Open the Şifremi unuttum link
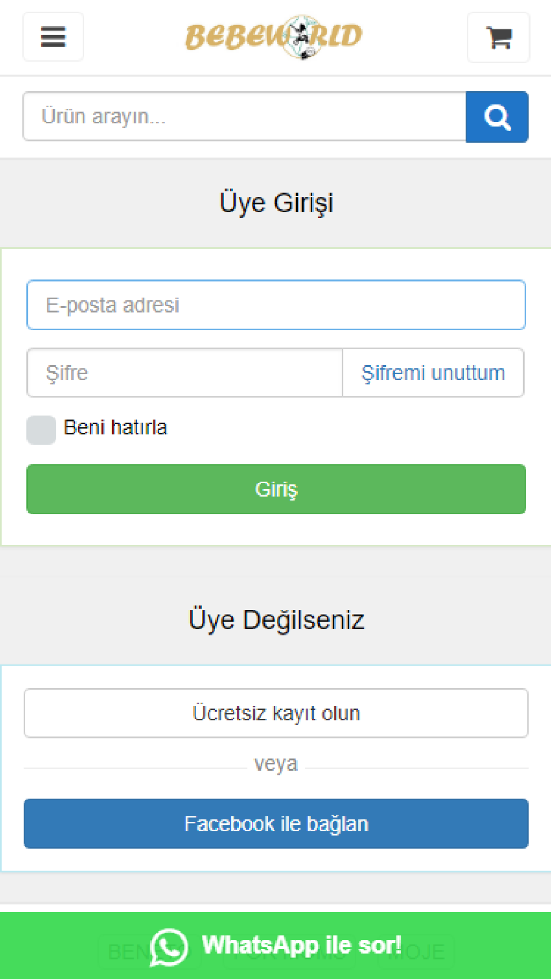The image size is (551, 980). pos(433,373)
